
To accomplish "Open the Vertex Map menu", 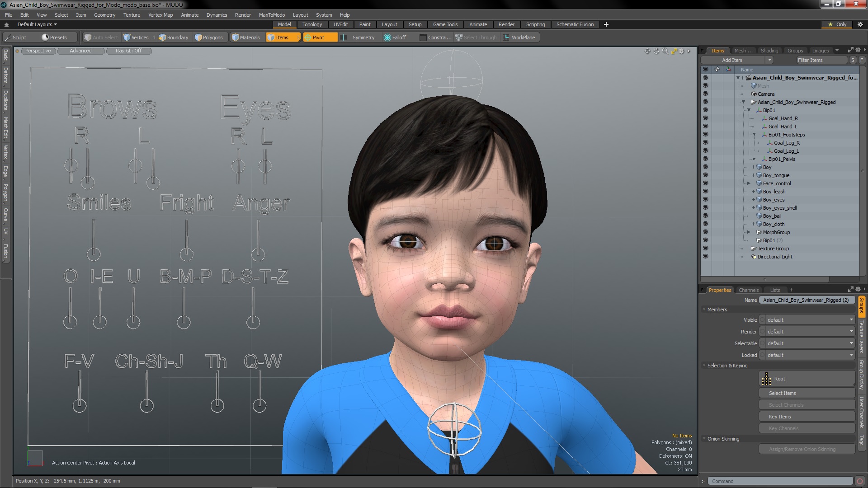I will 160,15.
